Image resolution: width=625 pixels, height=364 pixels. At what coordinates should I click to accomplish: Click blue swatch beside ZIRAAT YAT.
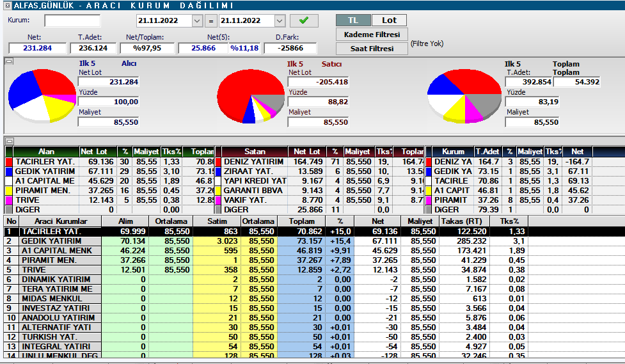coord(218,171)
